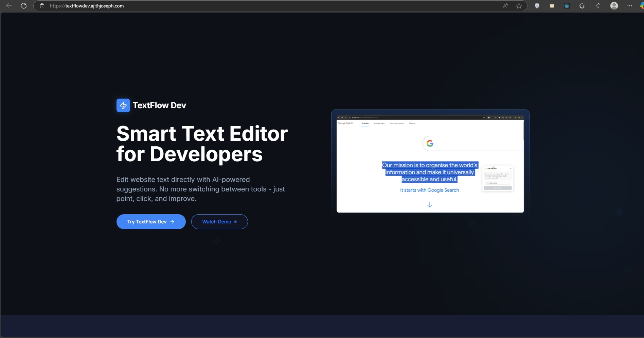Click the Try TextFlow Dev button

(x=151, y=222)
